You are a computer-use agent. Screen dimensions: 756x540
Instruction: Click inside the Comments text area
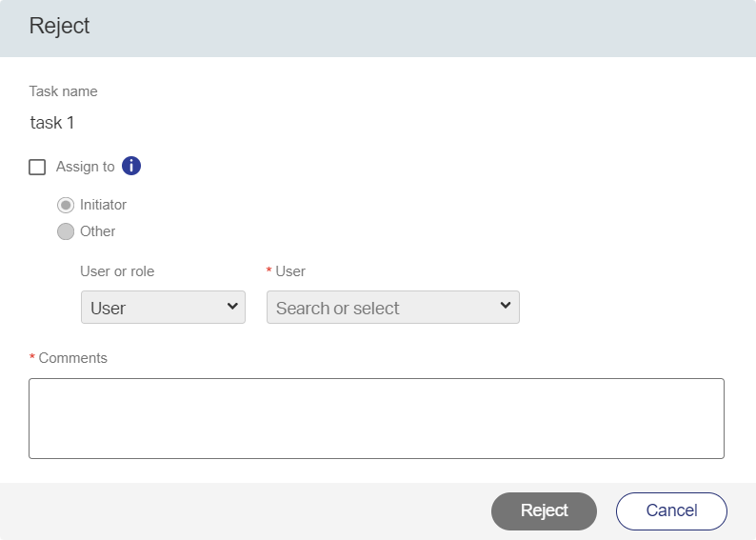pos(376,418)
